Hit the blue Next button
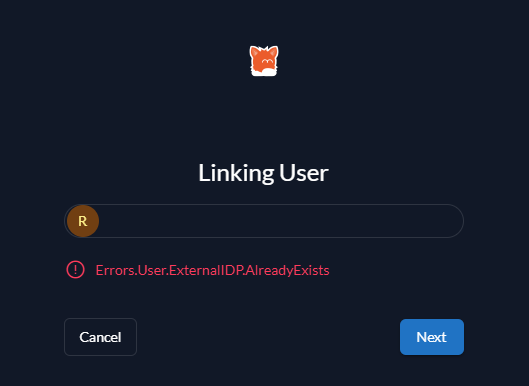The height and width of the screenshot is (386, 529). click(432, 337)
